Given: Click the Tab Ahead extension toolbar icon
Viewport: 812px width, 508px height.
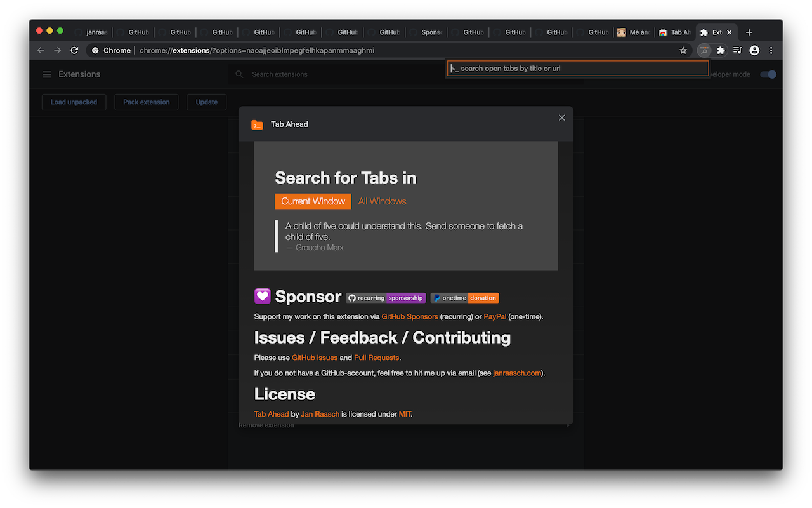Looking at the screenshot, I should pos(704,50).
